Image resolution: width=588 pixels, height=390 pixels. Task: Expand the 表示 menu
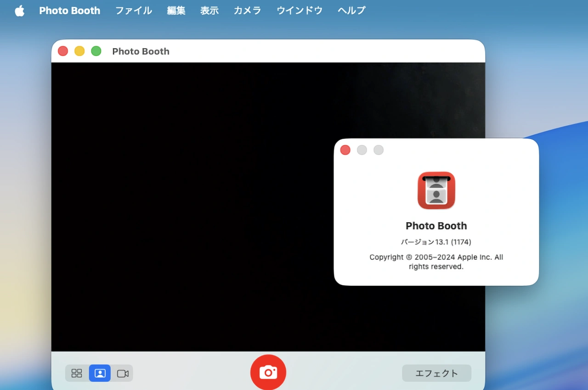click(209, 11)
